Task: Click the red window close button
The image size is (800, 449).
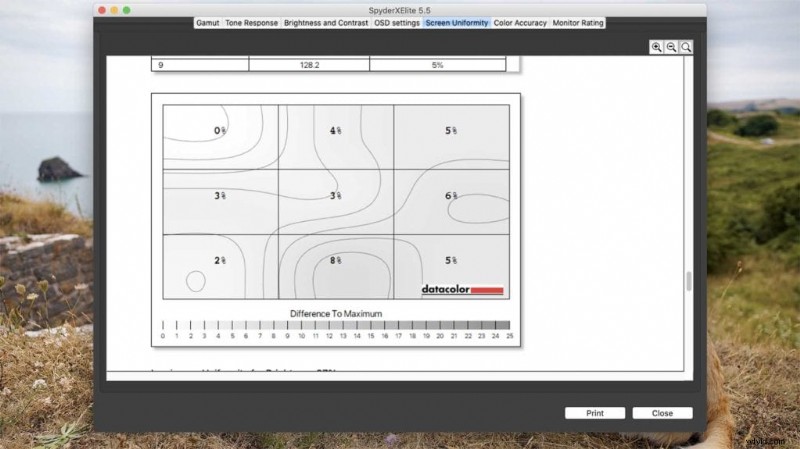Action: (x=102, y=10)
